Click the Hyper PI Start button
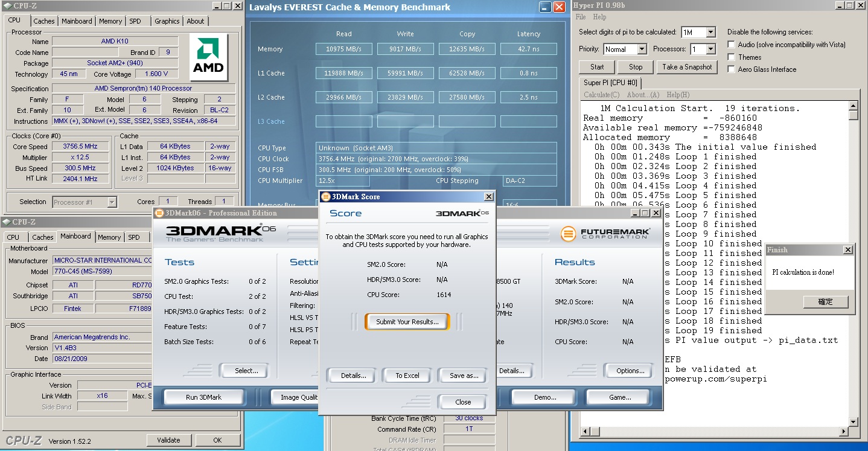Viewport: 868px width, 451px height. coord(597,67)
